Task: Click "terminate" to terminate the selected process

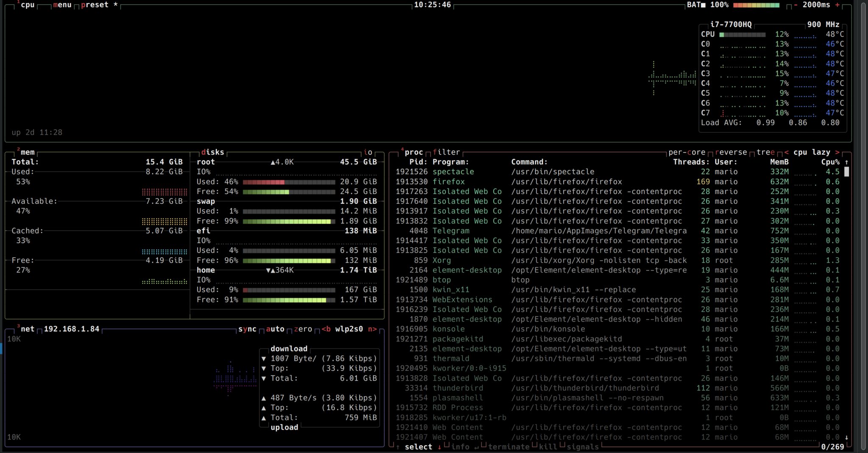Action: (x=509, y=447)
